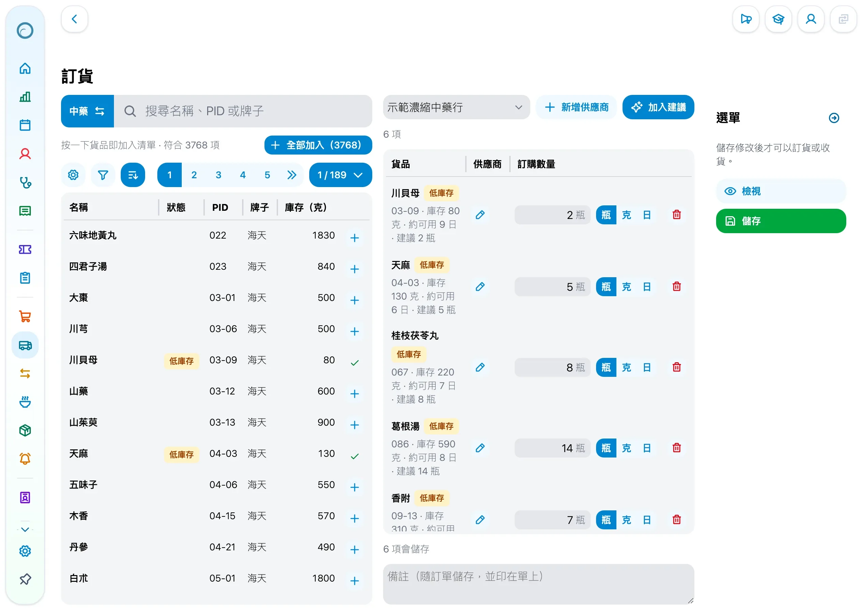
Task: Open the user account icon top right
Action: [811, 19]
